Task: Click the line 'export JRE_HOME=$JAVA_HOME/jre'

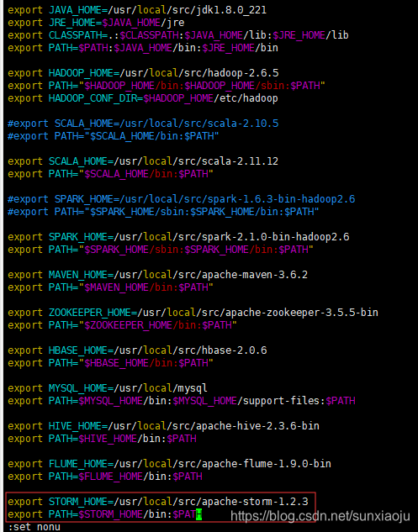Action: pos(96,23)
